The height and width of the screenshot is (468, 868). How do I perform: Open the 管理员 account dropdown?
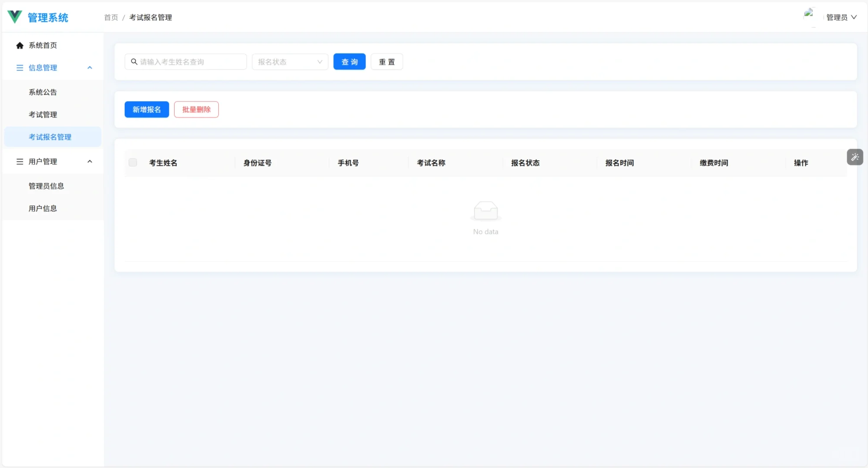(841, 17)
